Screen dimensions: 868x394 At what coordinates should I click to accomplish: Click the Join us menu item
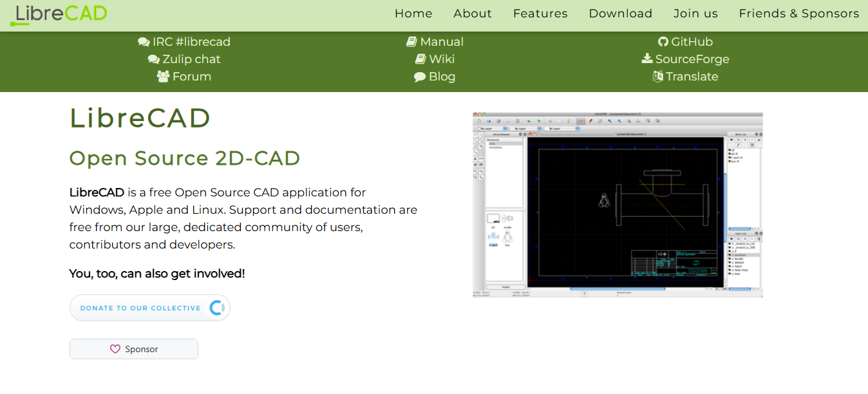[695, 14]
